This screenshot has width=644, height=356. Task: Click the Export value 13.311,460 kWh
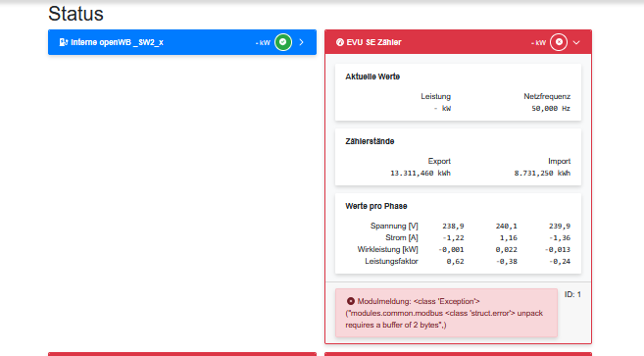(421, 173)
